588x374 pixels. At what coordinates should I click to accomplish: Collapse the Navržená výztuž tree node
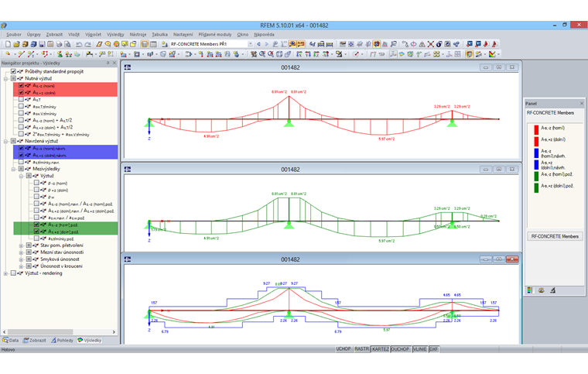(x=5, y=142)
